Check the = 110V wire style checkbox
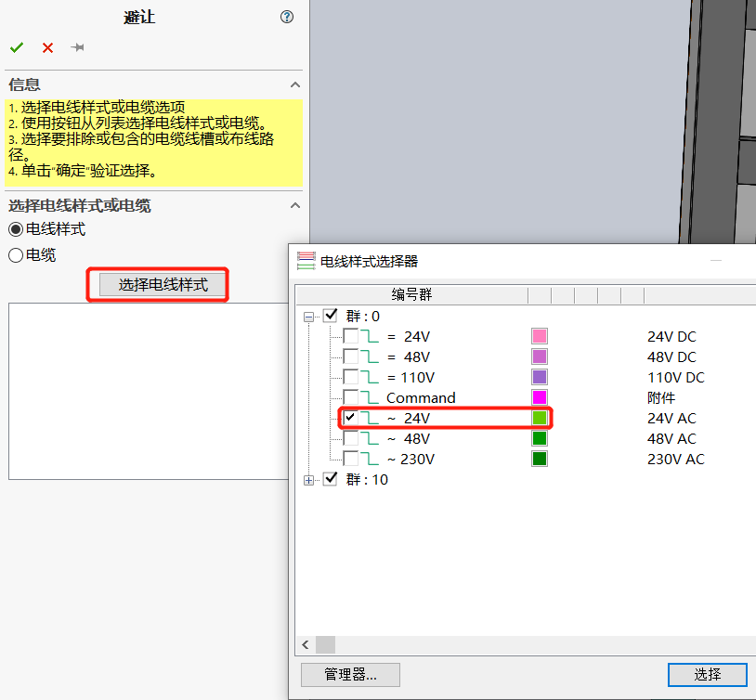 point(350,377)
